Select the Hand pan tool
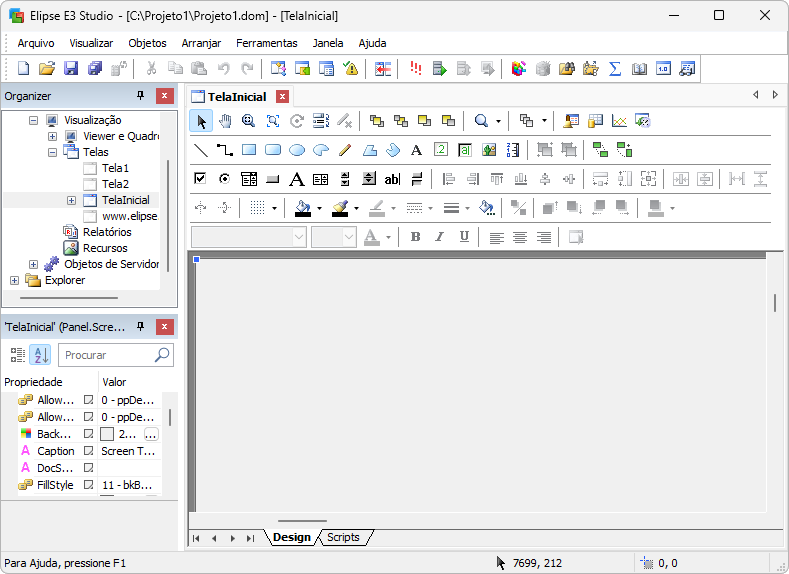 225,121
